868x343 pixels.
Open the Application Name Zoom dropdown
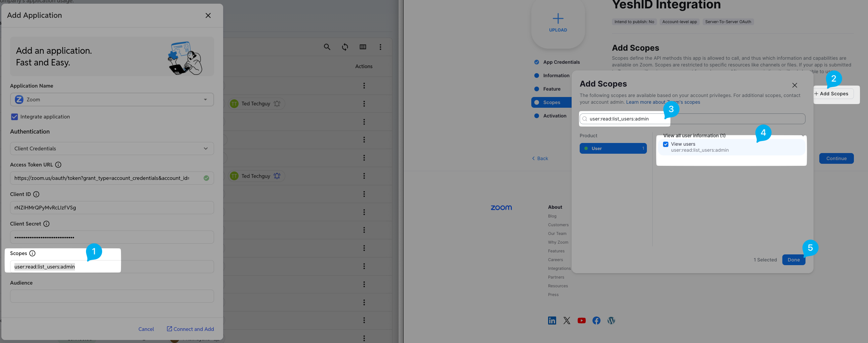(x=112, y=100)
